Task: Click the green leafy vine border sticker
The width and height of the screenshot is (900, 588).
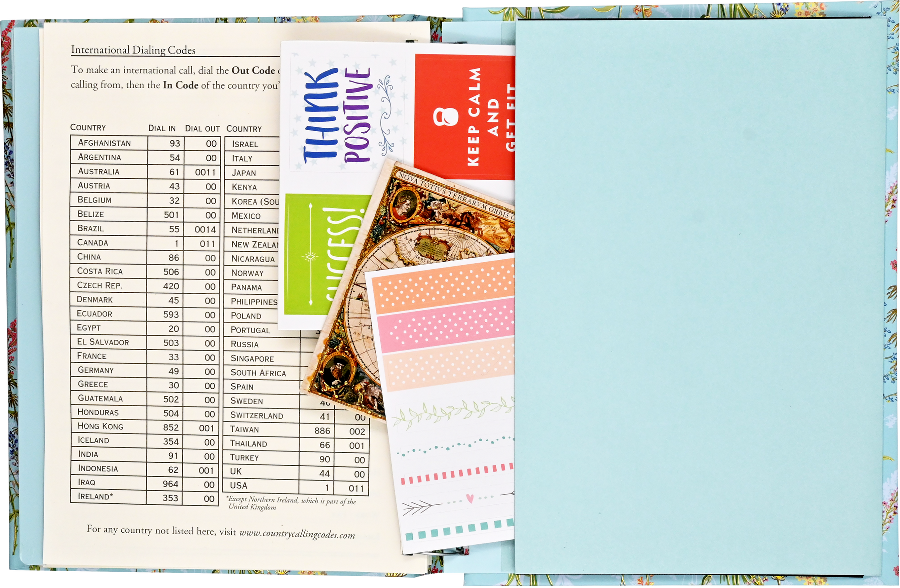Action: tap(452, 411)
